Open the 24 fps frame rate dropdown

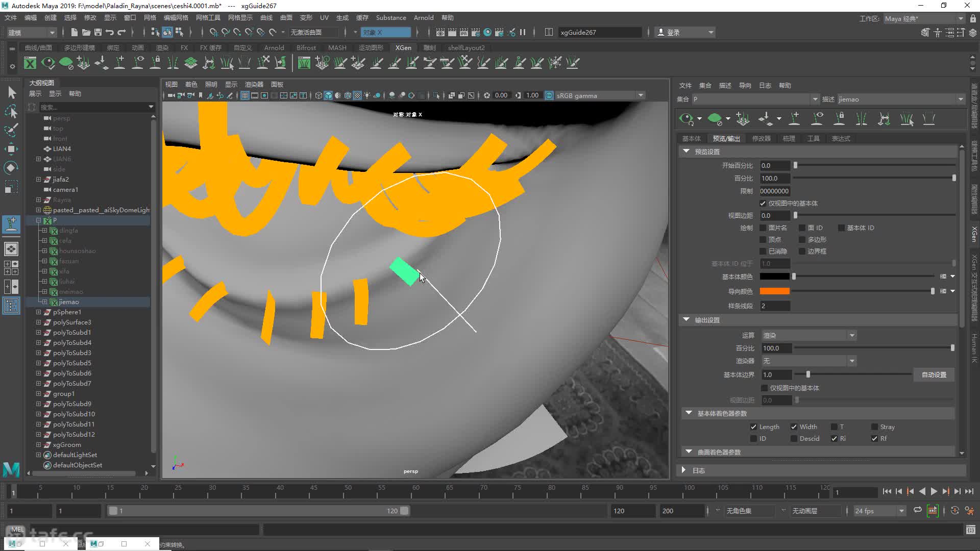click(879, 511)
